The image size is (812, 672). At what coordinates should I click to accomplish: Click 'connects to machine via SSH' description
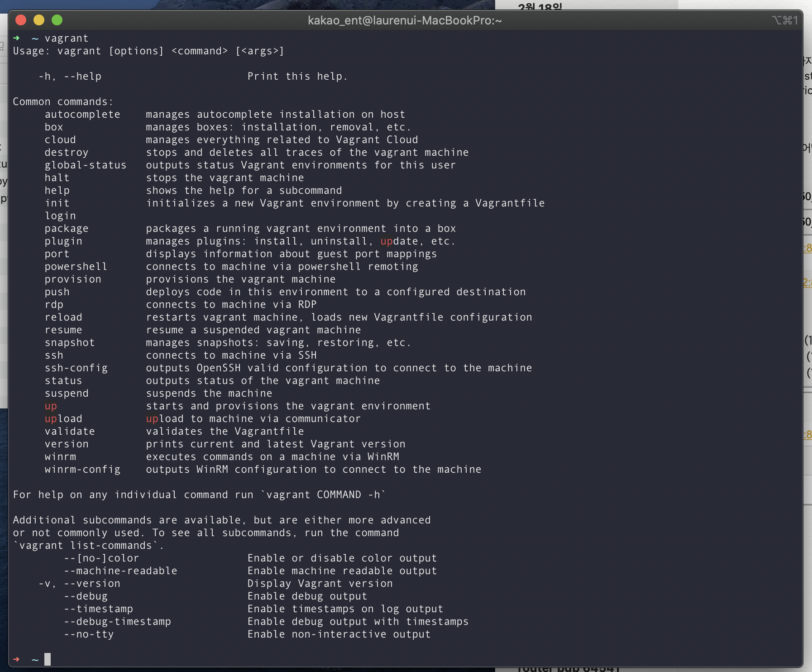(231, 355)
